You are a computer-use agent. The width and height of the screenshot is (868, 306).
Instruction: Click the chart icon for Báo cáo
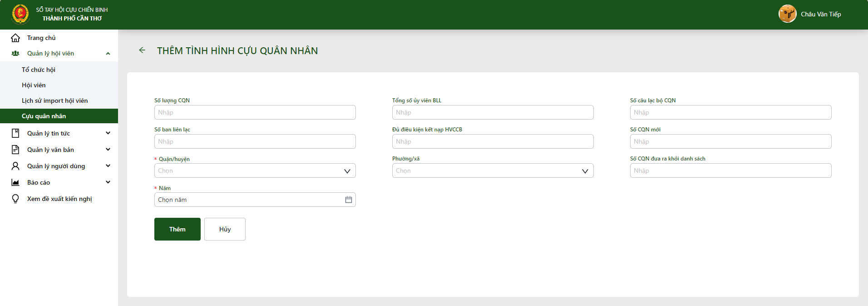click(x=15, y=182)
